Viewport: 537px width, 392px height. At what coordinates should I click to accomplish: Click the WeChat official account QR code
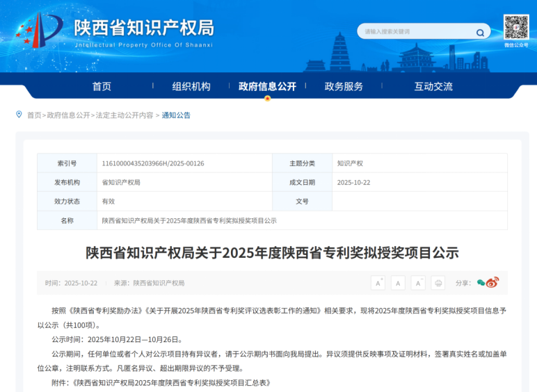(516, 27)
